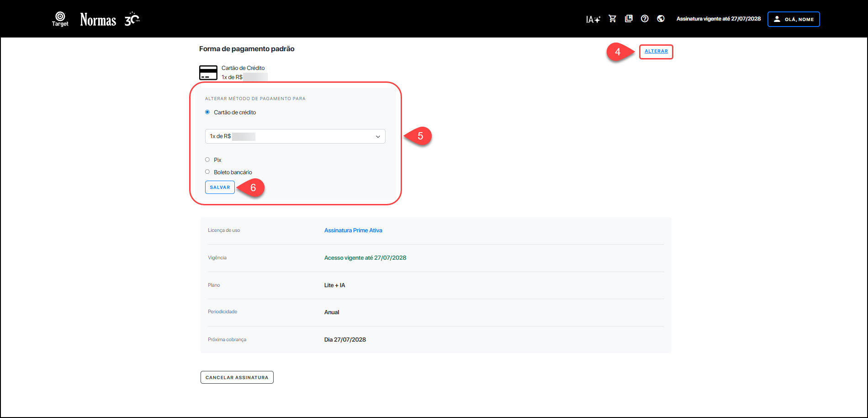This screenshot has width=868, height=418.
Task: Choose Boleto bancário payment option
Action: pos(207,172)
